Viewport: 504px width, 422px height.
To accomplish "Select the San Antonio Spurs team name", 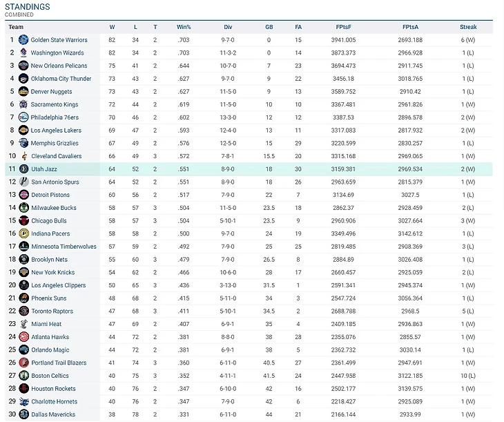I will click(54, 182).
